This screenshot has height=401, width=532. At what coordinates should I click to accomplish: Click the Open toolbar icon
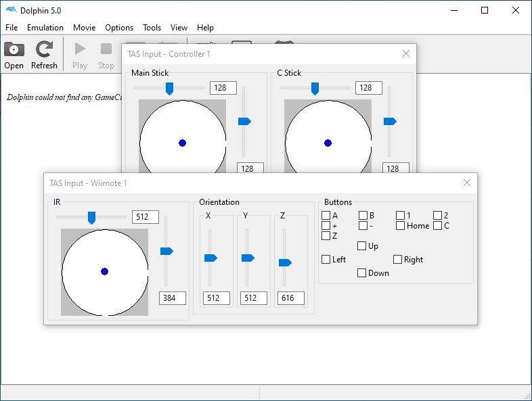(x=14, y=50)
